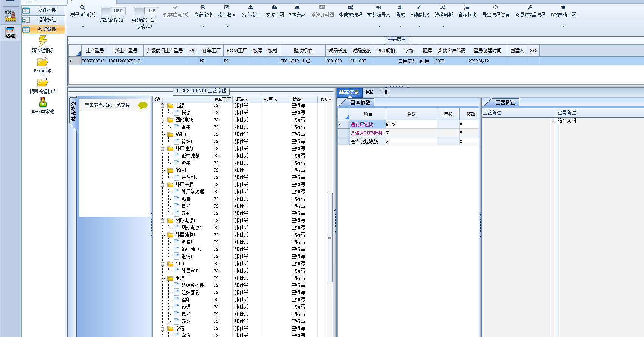Click the 文控上网 cloud icon
The image size is (644, 337).
[x=274, y=8]
